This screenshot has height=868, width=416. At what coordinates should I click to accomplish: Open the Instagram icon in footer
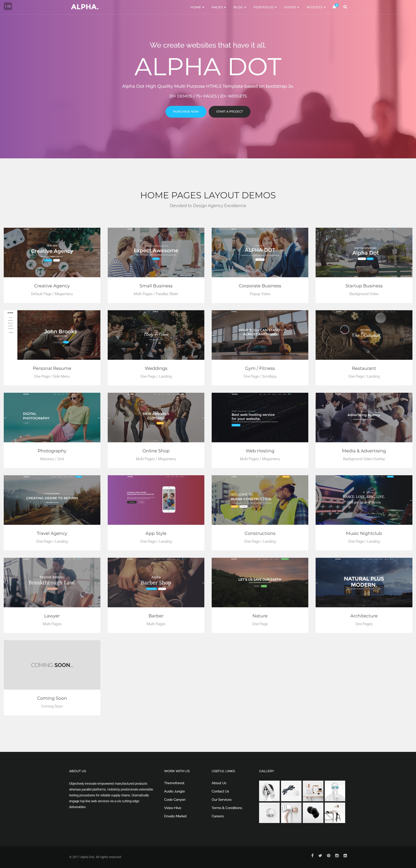coord(337,855)
